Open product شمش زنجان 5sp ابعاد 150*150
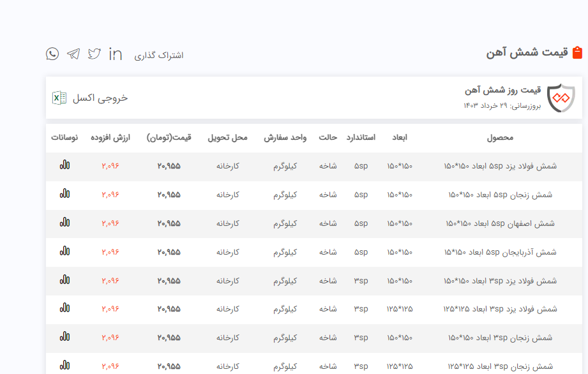588x374 pixels. tap(500, 195)
